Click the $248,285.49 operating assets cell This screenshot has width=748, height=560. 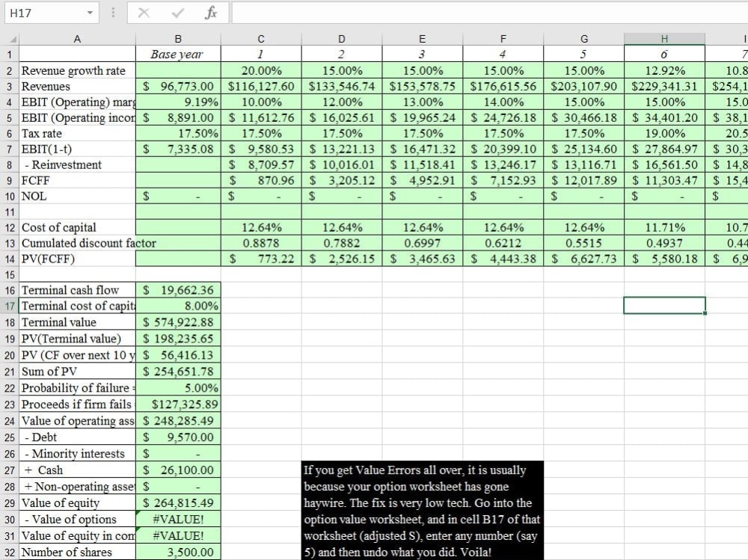pos(178,421)
